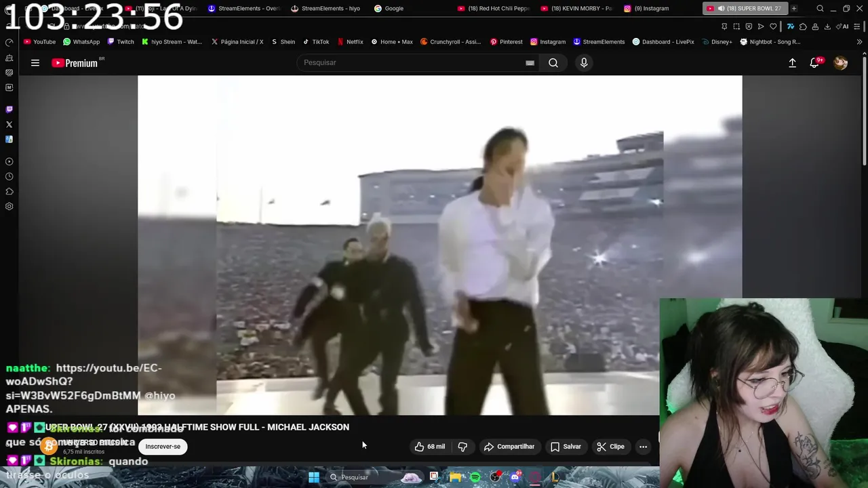Open the Windows Start menu

click(314, 477)
